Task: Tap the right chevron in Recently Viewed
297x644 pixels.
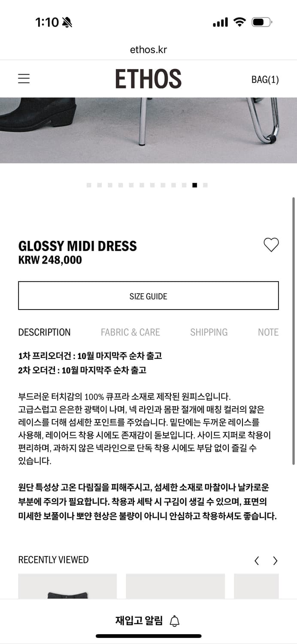Action: click(275, 560)
